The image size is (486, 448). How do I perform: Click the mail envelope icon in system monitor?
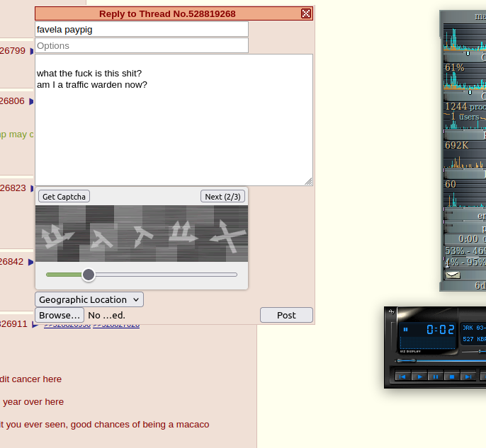(453, 275)
